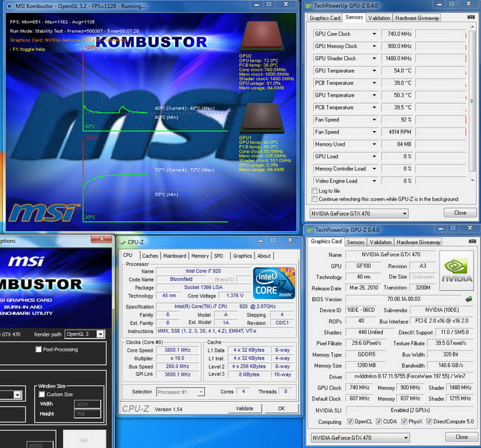Open the GPU Memory Clock sensor dropdown
481x448 pixels.
click(374, 46)
